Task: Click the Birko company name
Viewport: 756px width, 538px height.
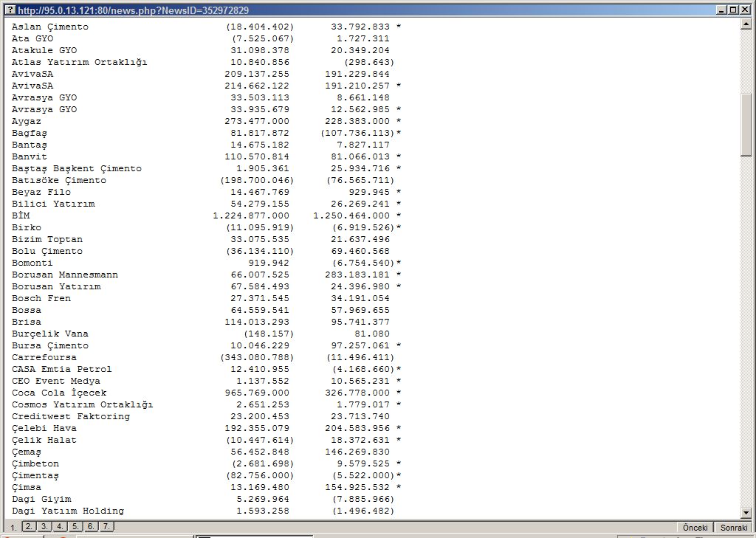Action: click(x=27, y=227)
